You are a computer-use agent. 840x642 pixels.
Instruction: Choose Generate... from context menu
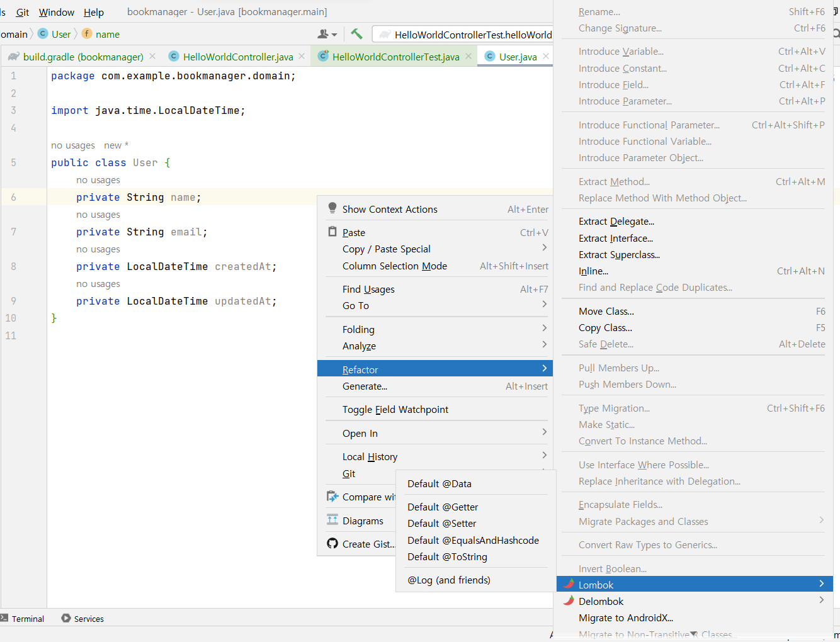tap(435, 386)
